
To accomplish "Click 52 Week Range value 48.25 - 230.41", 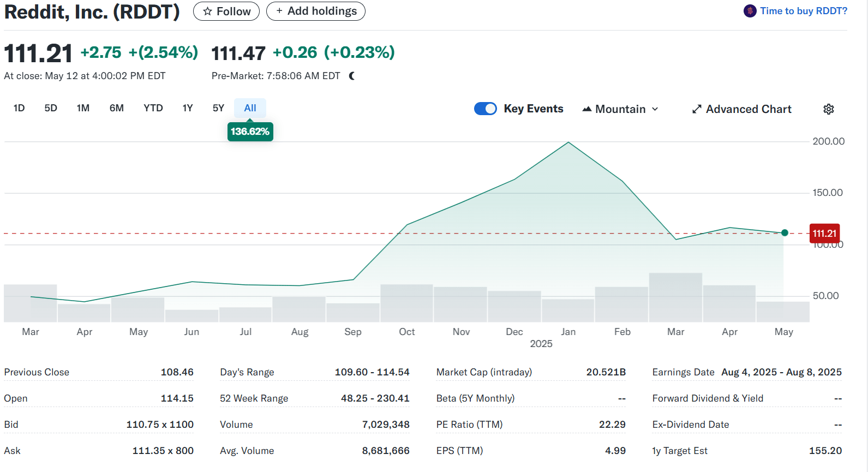I will click(375, 398).
